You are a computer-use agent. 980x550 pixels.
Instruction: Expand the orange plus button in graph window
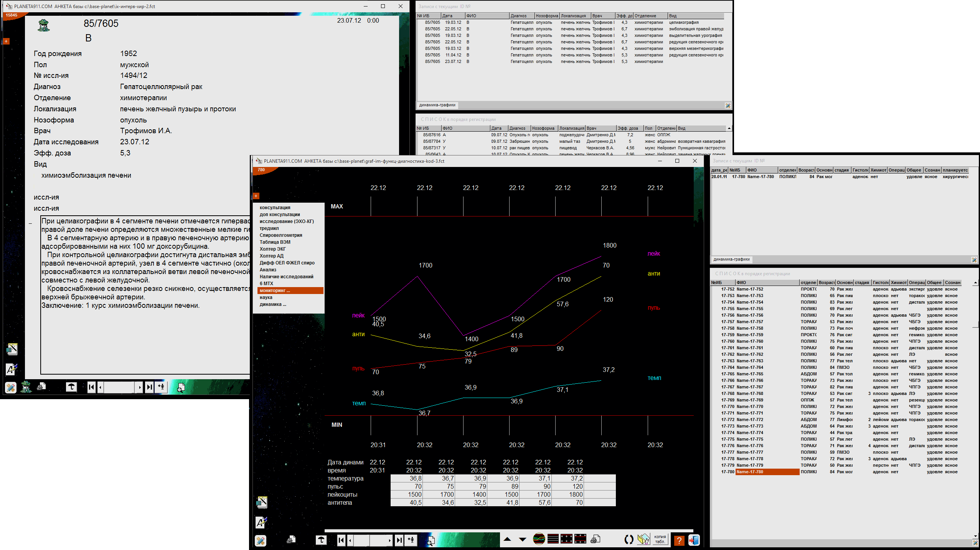tap(256, 196)
